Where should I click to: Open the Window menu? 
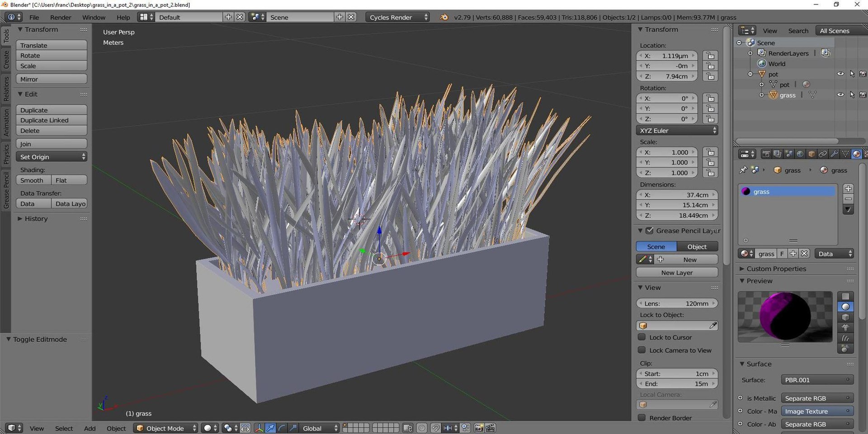(x=94, y=17)
